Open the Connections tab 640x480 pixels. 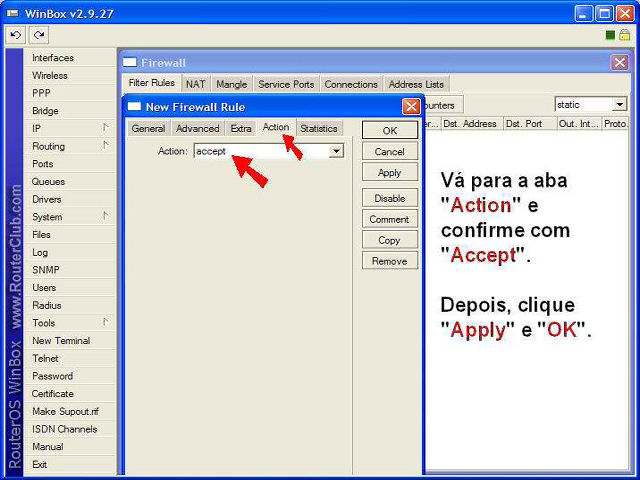point(351,84)
